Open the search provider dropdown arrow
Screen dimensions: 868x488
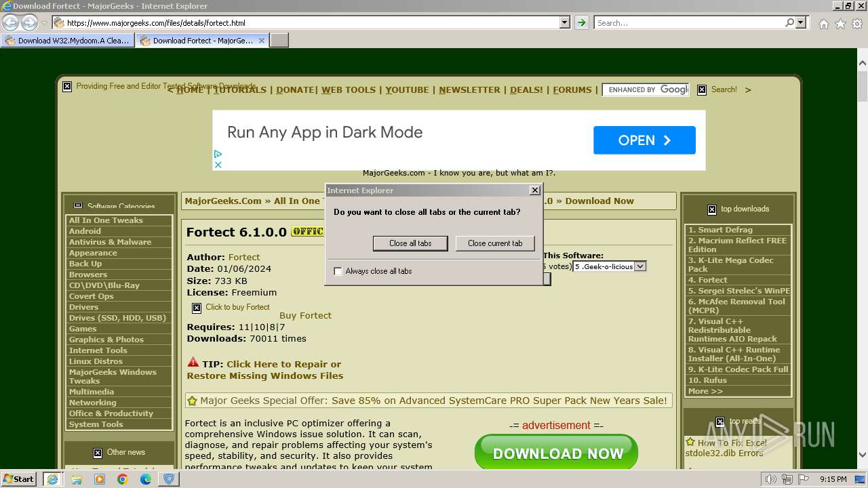coord(802,22)
